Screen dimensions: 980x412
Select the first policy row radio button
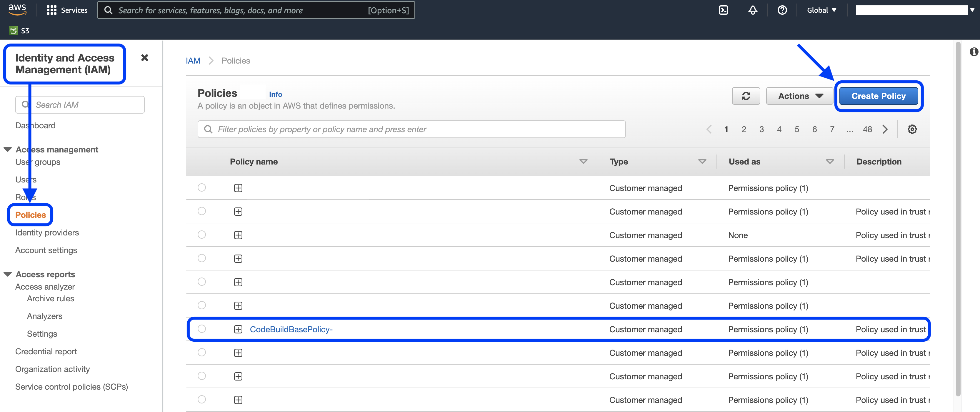(202, 188)
